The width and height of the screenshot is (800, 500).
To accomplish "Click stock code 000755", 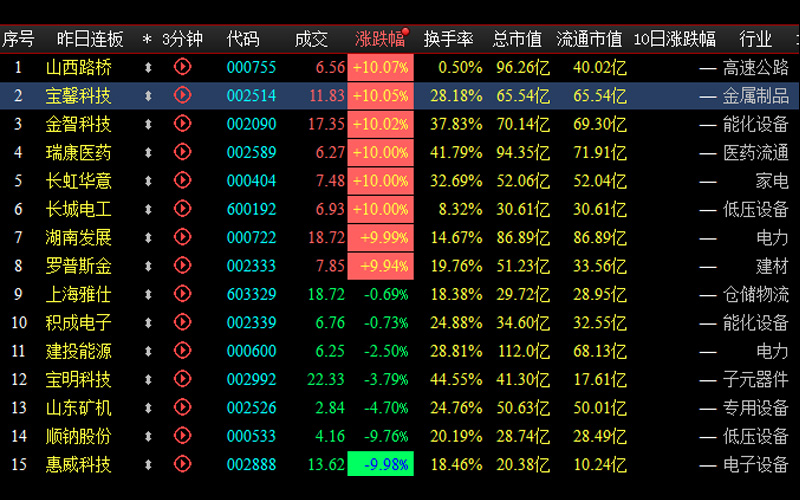I will click(x=251, y=67).
